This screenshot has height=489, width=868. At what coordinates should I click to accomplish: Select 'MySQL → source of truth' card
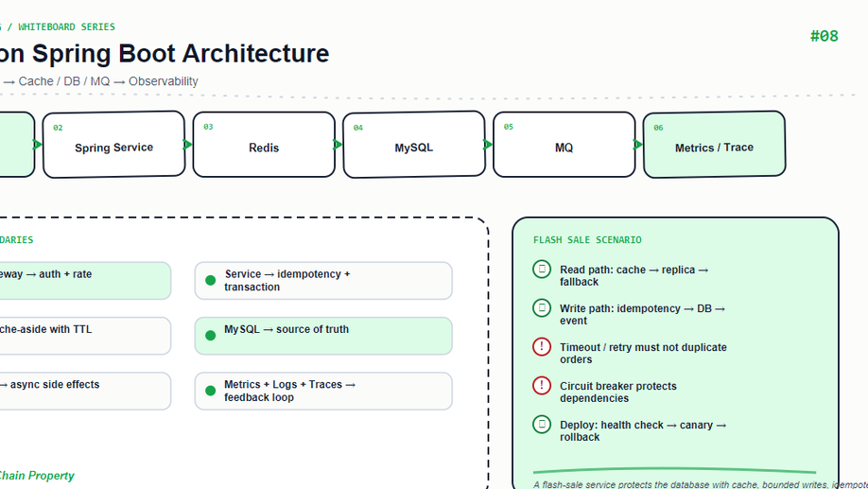pos(323,336)
